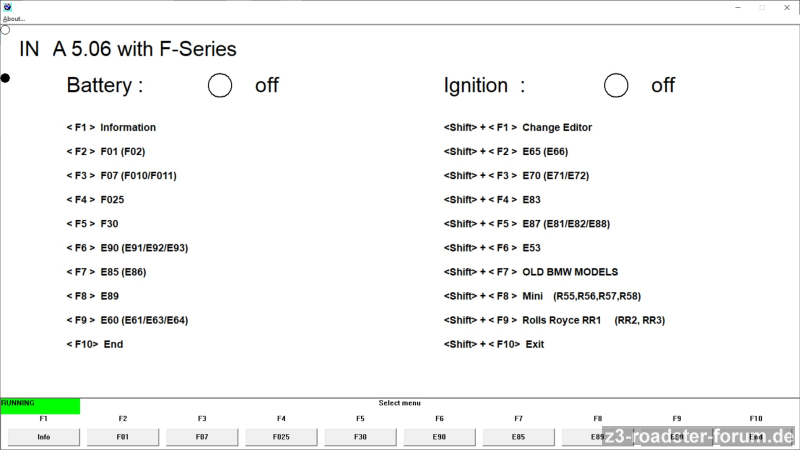Open the About... menu
800x450 pixels.
(14, 19)
